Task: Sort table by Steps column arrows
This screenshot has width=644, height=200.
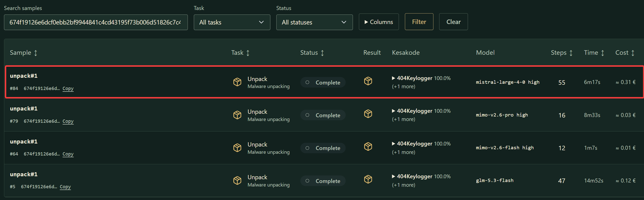Action: [571, 53]
